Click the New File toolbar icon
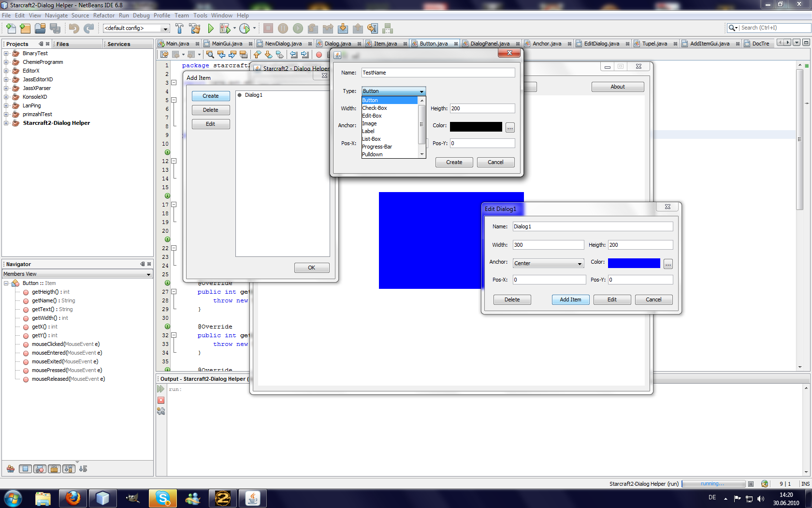812x508 pixels. click(11, 29)
